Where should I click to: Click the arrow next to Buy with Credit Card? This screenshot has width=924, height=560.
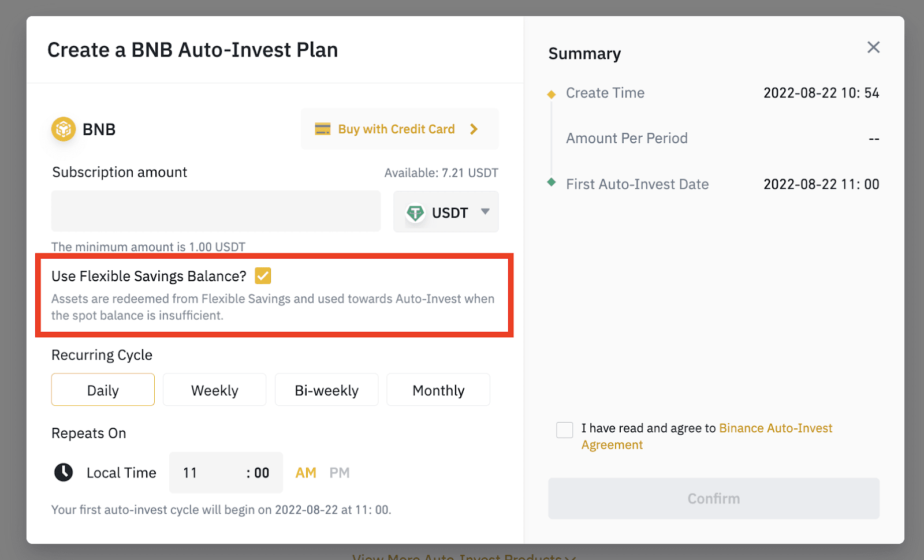coord(474,129)
